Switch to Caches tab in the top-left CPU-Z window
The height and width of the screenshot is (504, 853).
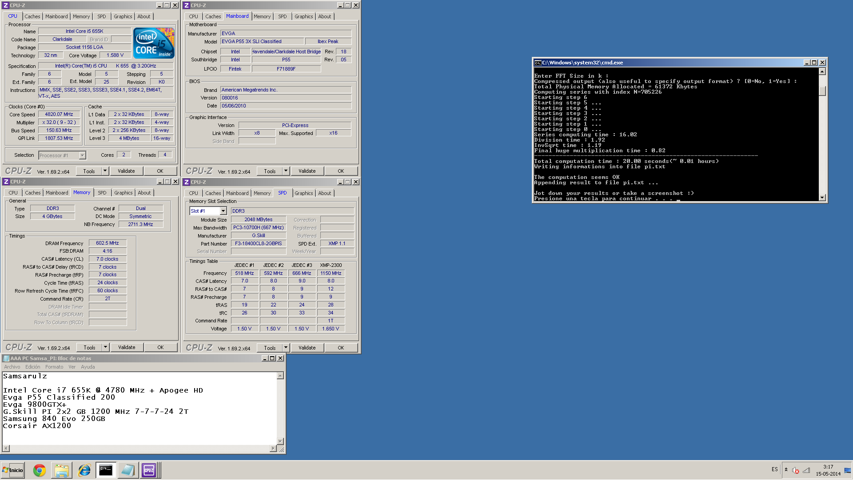pos(32,16)
